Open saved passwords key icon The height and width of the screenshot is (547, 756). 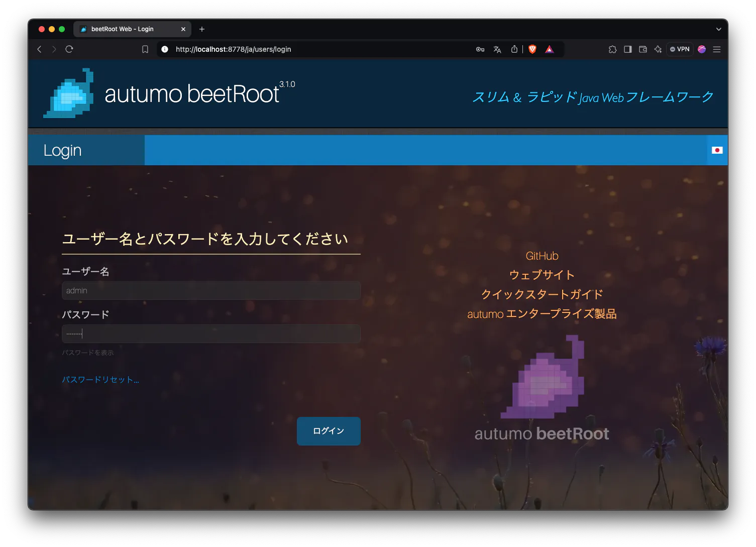pyautogui.click(x=480, y=49)
